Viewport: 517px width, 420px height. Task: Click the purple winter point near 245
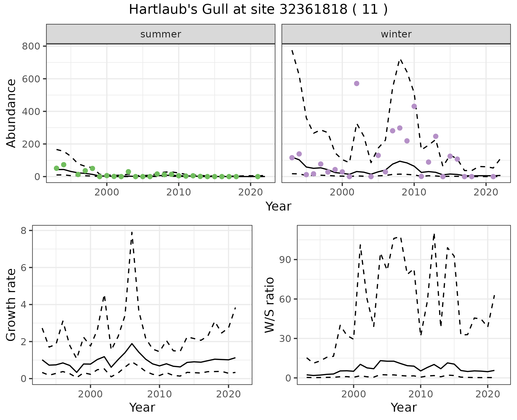pos(436,136)
